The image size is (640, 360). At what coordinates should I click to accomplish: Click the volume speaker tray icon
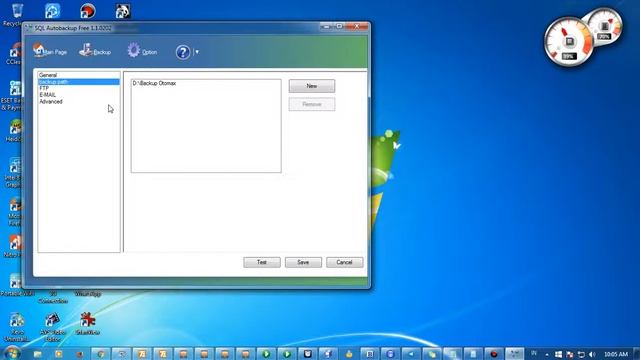(x=593, y=354)
